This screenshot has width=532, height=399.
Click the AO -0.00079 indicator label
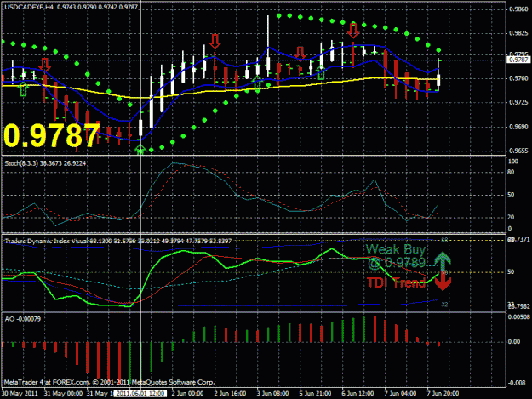(x=22, y=319)
